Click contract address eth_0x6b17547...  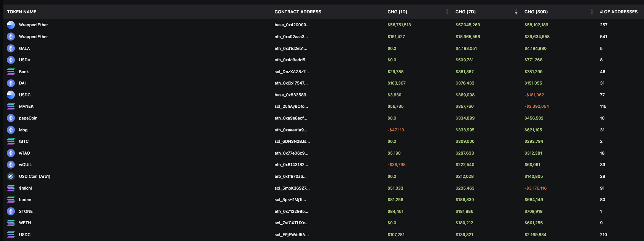click(291, 83)
